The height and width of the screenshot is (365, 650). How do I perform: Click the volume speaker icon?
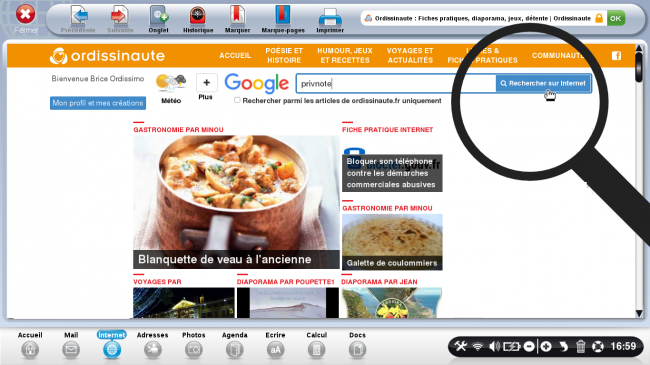(494, 346)
